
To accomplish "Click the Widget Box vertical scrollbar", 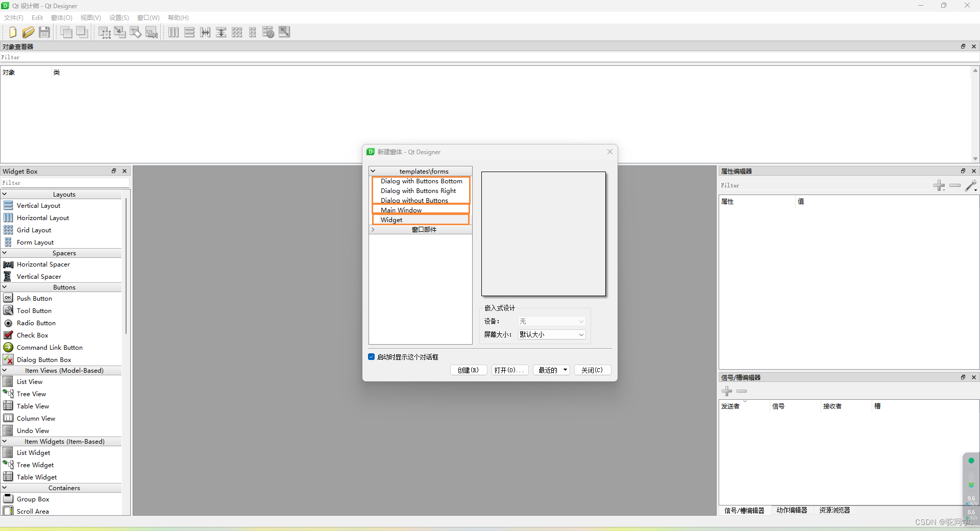I will coord(126,265).
